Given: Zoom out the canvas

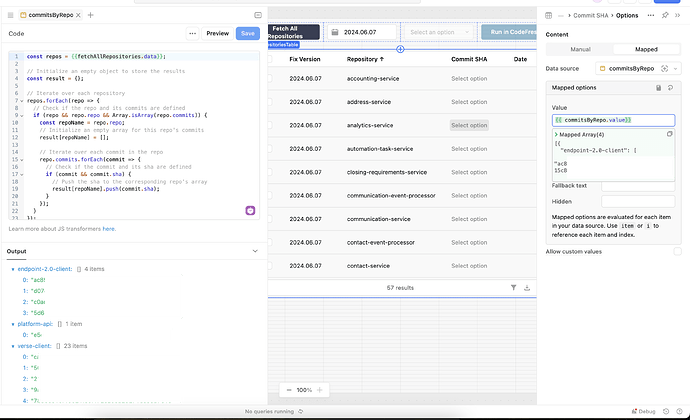Looking at the screenshot, I should tap(289, 390).
